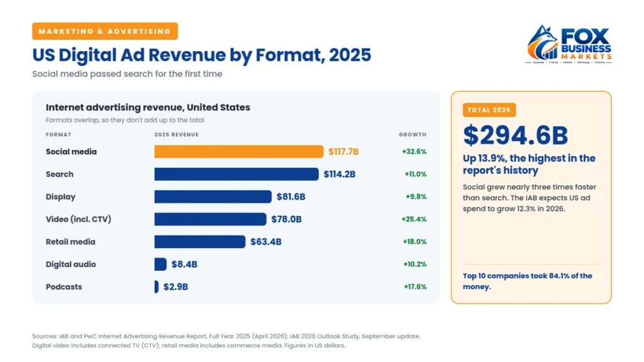
Task: Click the 'Retail media' row label
Action: pyautogui.click(x=70, y=242)
